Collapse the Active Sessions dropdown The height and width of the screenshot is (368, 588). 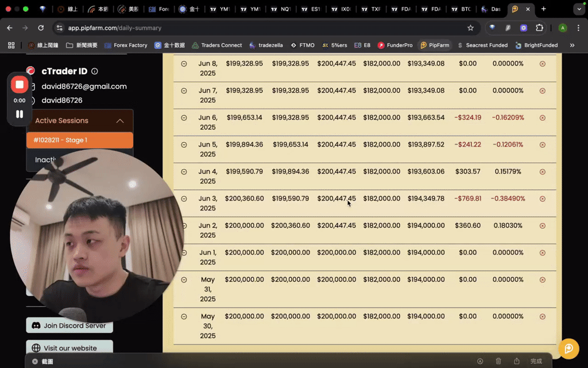pos(120,121)
